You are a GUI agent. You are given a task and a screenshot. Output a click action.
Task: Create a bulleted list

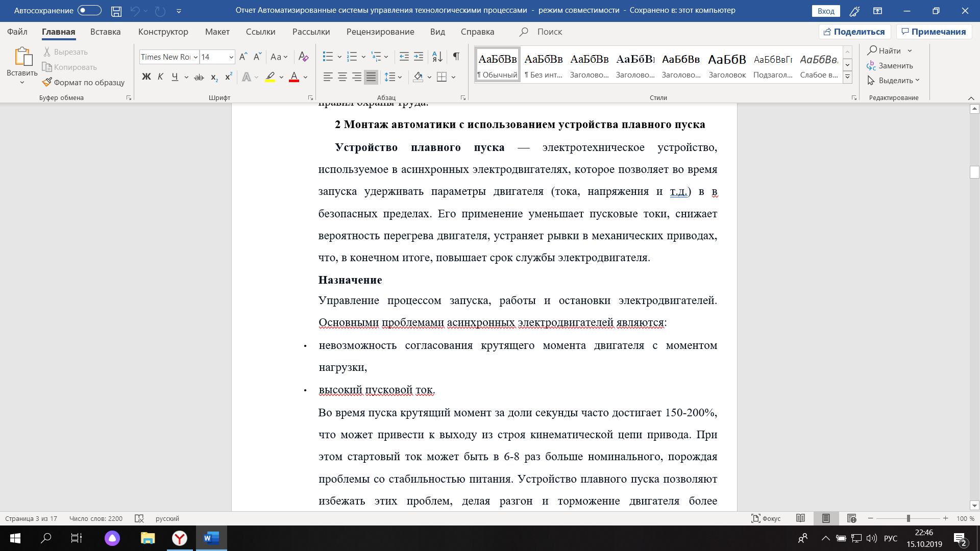click(328, 57)
